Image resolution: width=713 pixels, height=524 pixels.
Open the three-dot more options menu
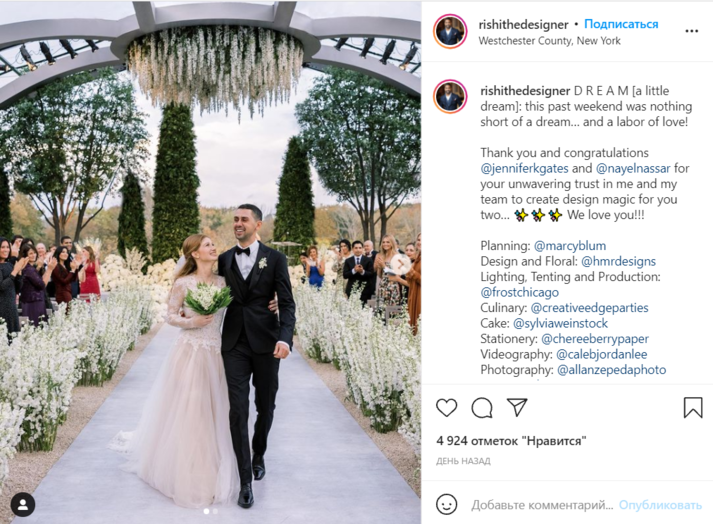(x=691, y=31)
